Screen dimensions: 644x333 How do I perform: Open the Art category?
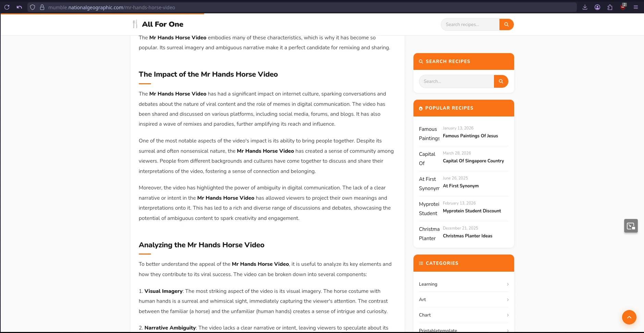pyautogui.click(x=422, y=299)
